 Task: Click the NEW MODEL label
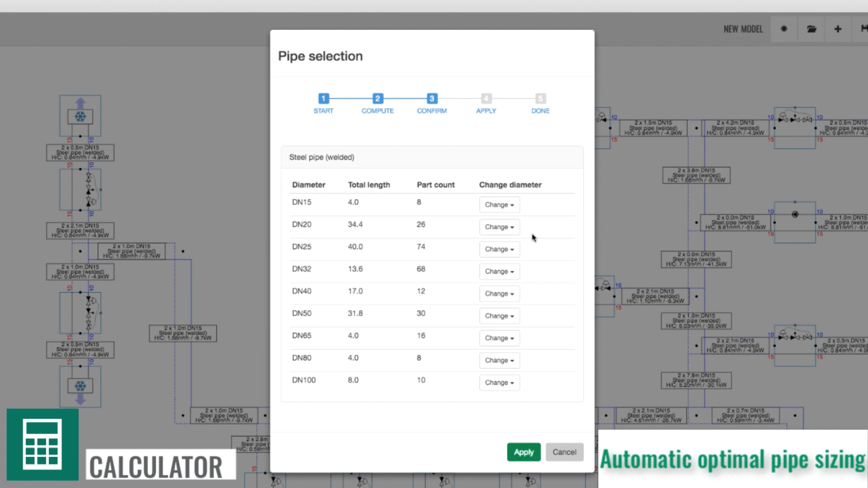point(743,29)
